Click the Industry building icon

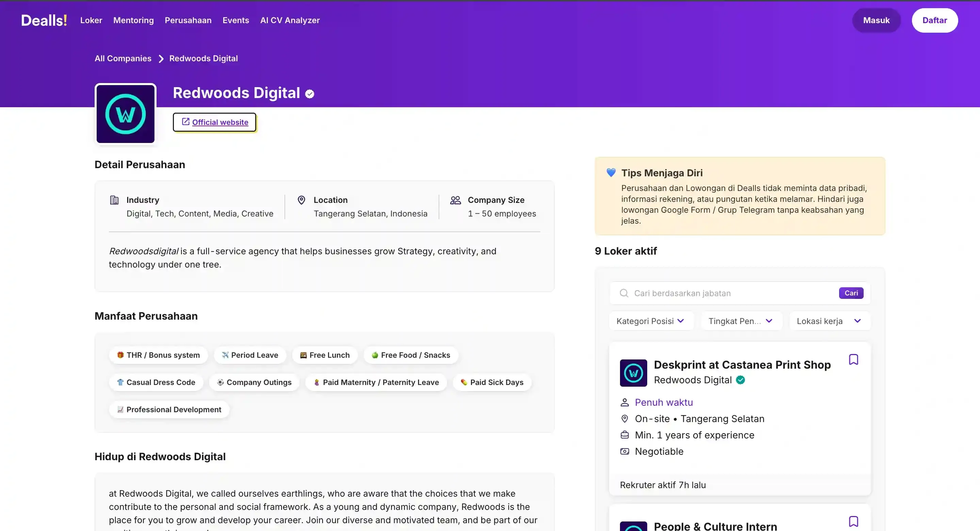coord(114,200)
